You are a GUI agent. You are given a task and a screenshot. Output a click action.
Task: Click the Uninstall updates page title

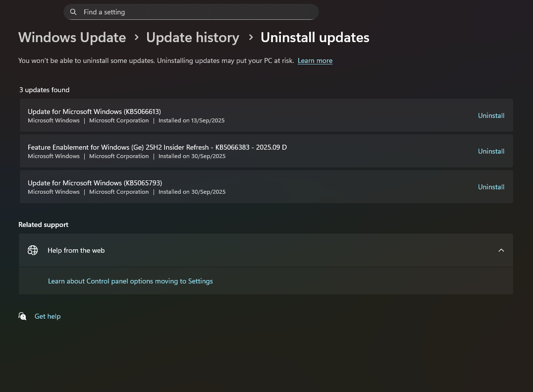[x=315, y=37]
